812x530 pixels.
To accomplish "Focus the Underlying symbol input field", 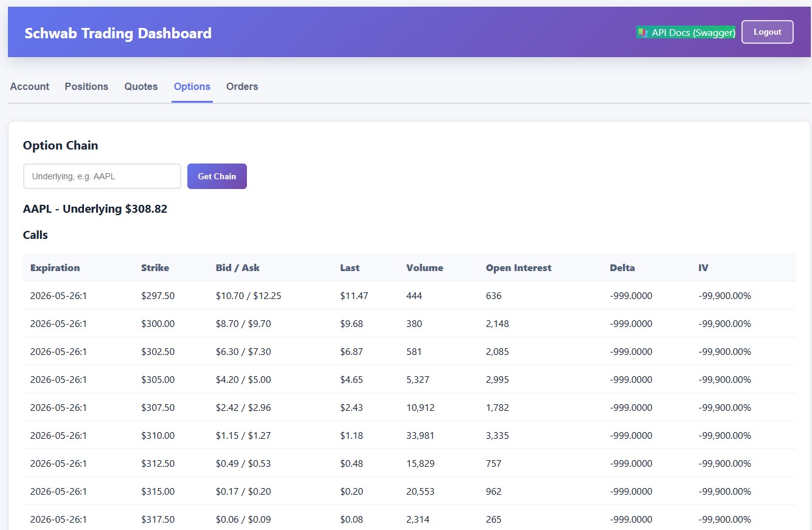I will 102,176.
